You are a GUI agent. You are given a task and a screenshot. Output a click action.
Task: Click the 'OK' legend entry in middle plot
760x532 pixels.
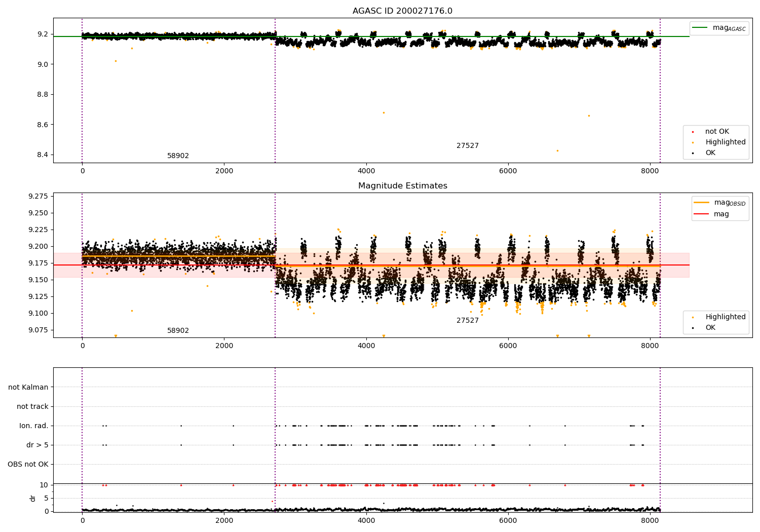710,328
